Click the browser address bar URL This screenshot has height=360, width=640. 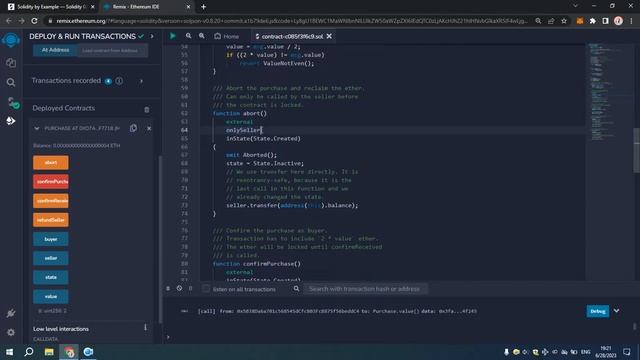pyautogui.click(x=291, y=20)
